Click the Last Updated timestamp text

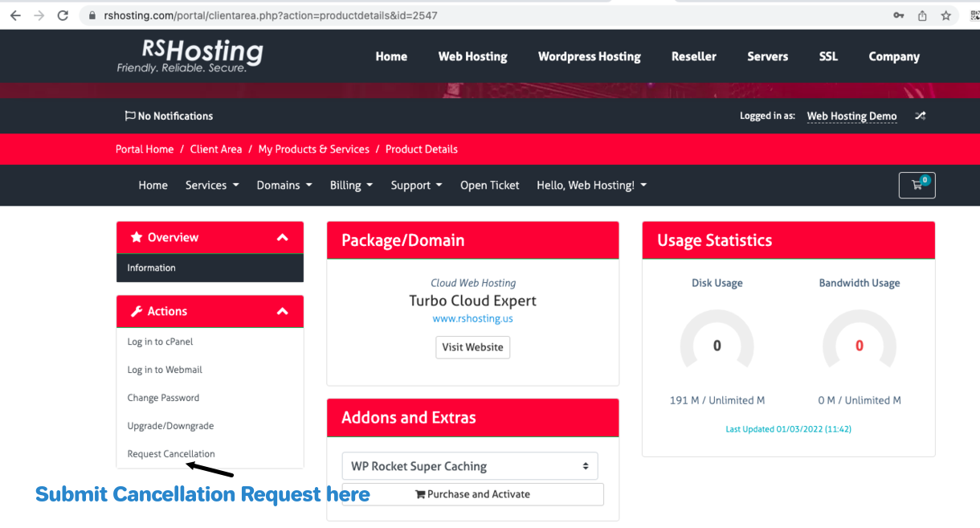(788, 429)
